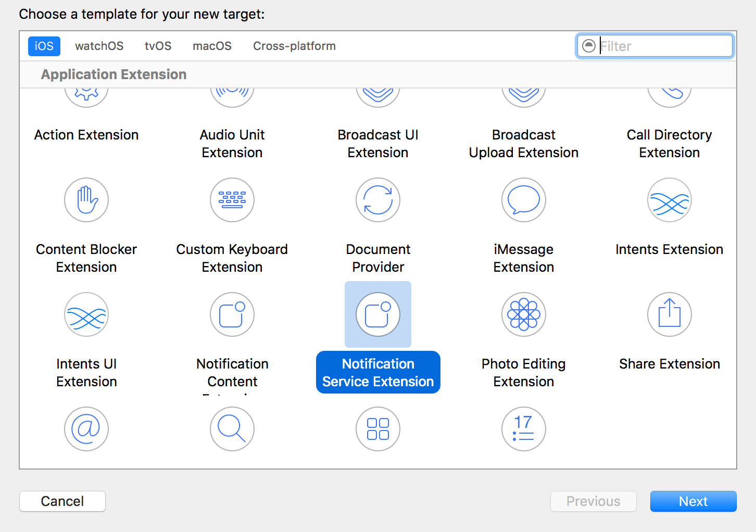
Task: Click the Next button
Action: [694, 501]
